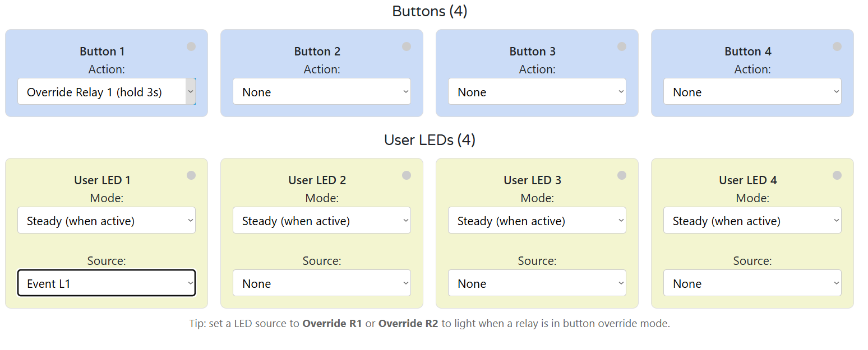Open the User LED 2 Mode selector
This screenshot has height=350, width=868.
coord(321,220)
